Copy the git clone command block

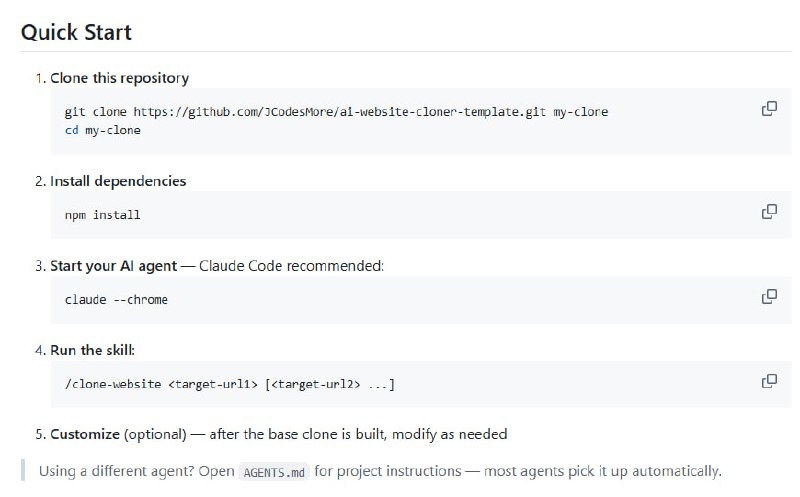tap(769, 109)
